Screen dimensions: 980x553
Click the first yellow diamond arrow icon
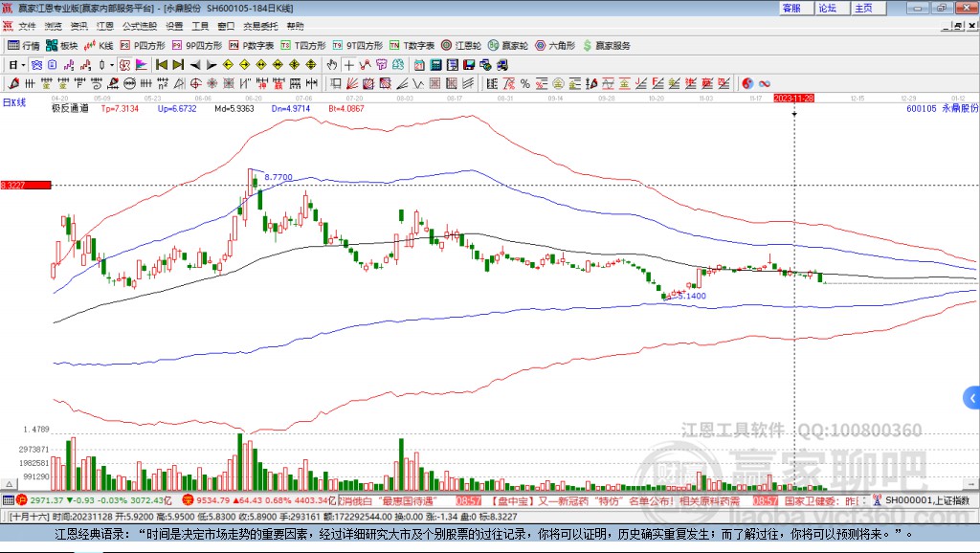click(x=228, y=65)
